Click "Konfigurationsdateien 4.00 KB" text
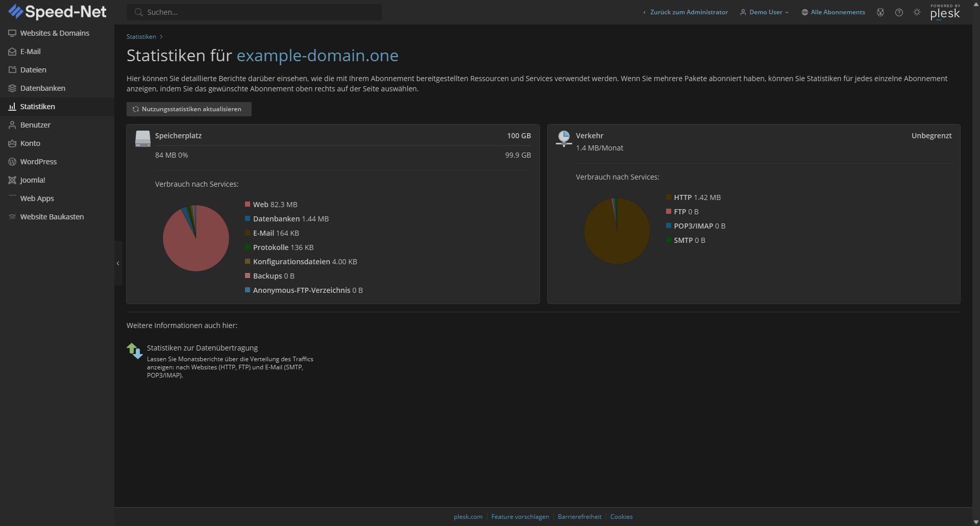Image resolution: width=980 pixels, height=526 pixels. point(305,262)
